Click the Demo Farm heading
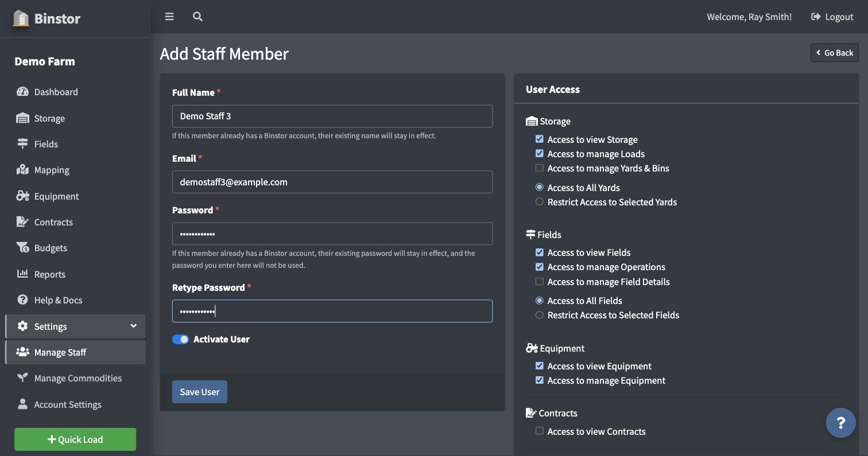 [45, 61]
